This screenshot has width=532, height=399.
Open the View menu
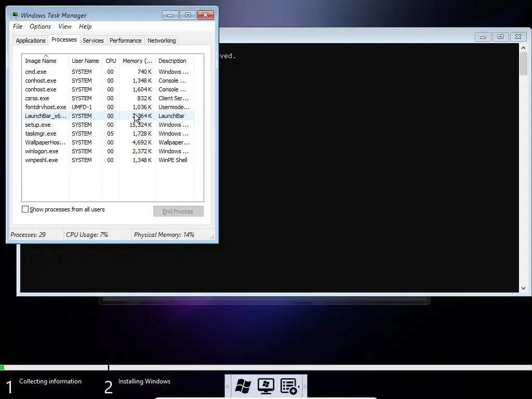coord(65,26)
